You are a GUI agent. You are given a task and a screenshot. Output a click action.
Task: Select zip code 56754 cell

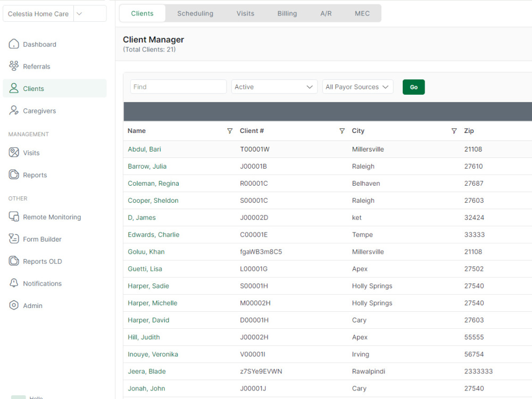(474, 354)
